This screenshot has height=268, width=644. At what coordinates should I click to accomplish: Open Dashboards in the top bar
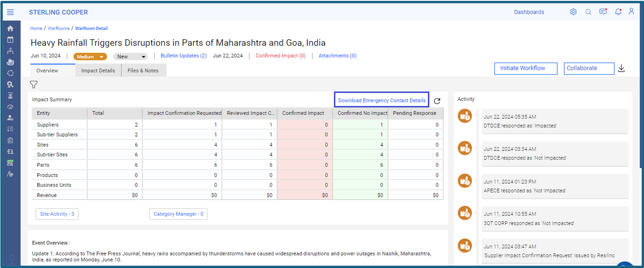pyautogui.click(x=529, y=12)
